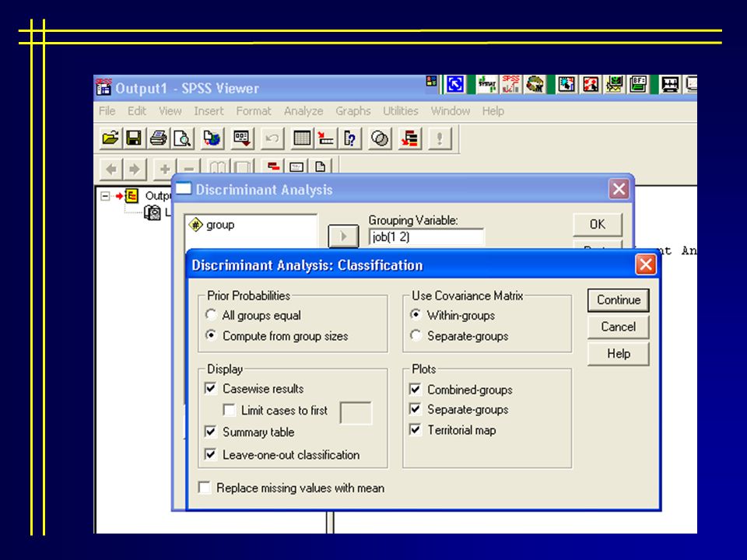Click the Undo toolbar icon
The image size is (747, 560).
pos(272,138)
